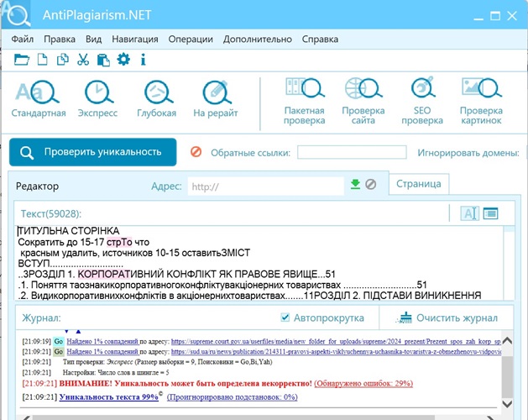Open the sud.ua news publication link
Viewport: 528px width, 420px height.
pos(336,352)
